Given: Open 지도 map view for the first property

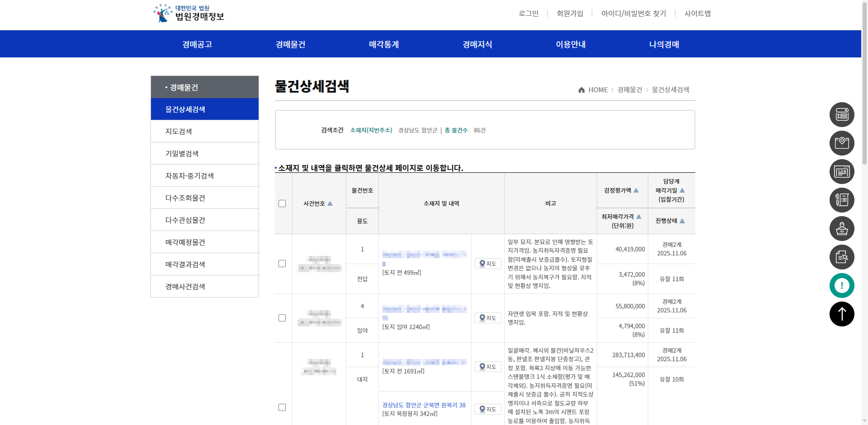Looking at the screenshot, I should pyautogui.click(x=487, y=264).
